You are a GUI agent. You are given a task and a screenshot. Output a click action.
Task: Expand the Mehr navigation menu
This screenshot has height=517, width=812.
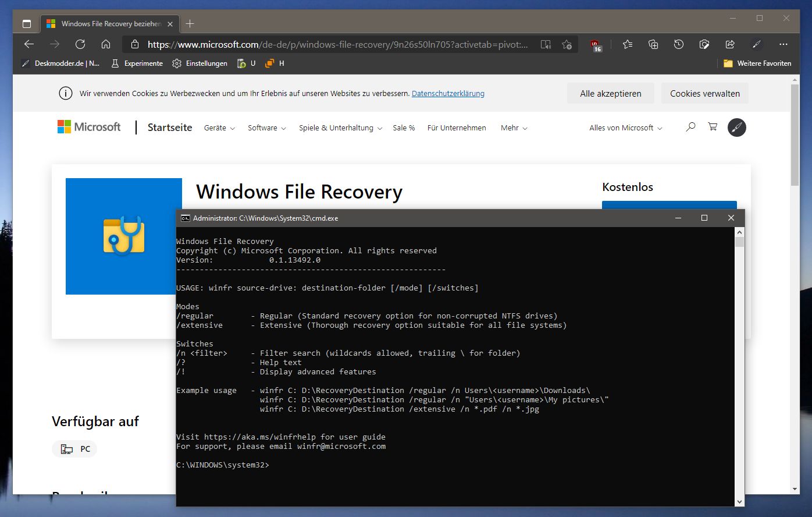[x=514, y=128]
